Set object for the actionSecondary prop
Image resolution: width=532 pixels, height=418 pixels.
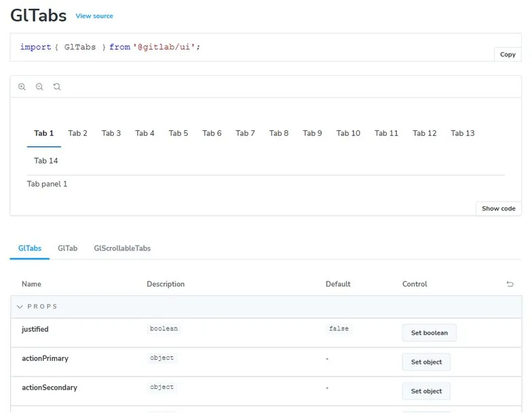pyautogui.click(x=425, y=392)
